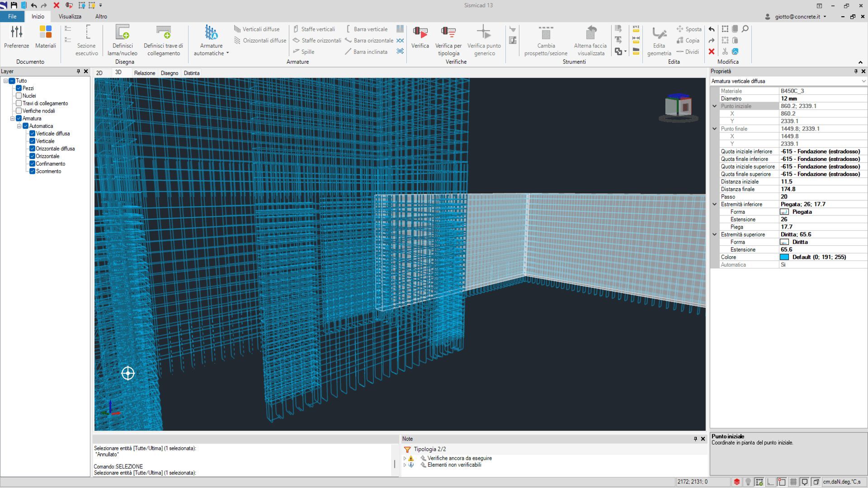The image size is (868, 488).
Task: Toggle the Confinamento layer checkbox
Action: click(x=33, y=164)
